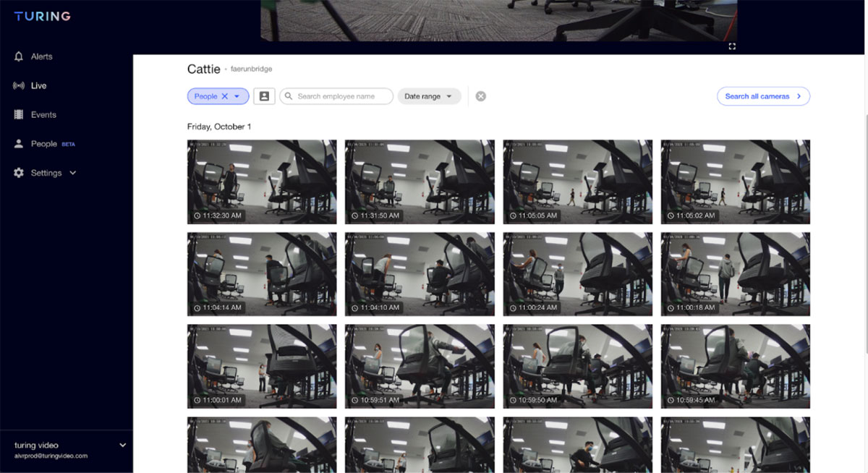This screenshot has width=868, height=473.
Task: Open the 11:00:24 AM clip thumbnail
Action: point(577,274)
